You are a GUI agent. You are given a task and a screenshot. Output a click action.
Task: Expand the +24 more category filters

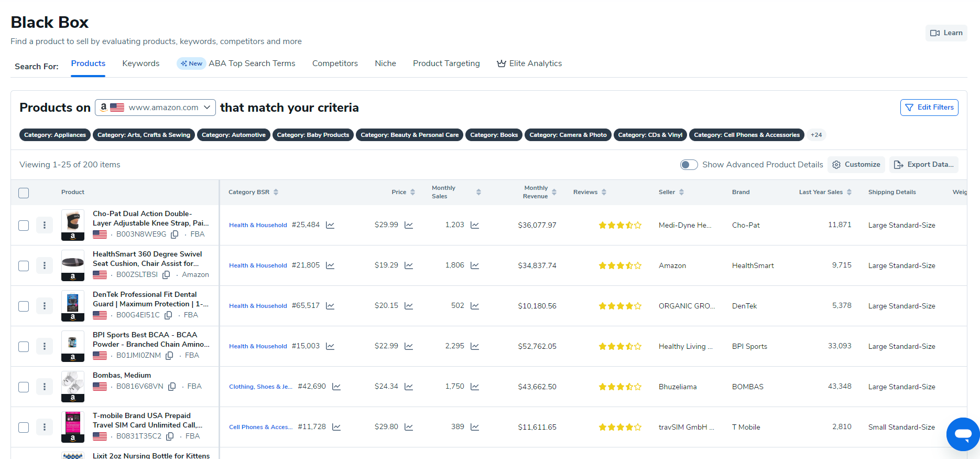pyautogui.click(x=816, y=135)
